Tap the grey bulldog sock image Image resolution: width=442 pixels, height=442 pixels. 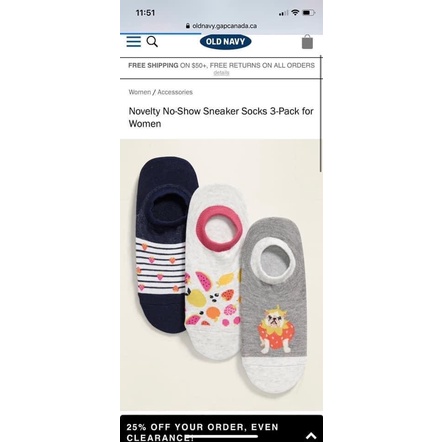273,305
